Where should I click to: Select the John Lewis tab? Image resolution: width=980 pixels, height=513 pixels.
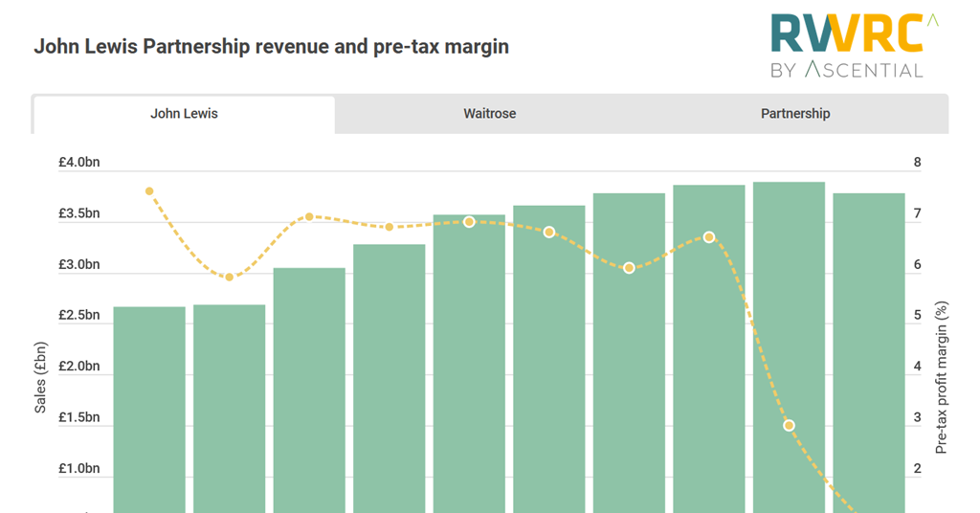[x=184, y=114]
